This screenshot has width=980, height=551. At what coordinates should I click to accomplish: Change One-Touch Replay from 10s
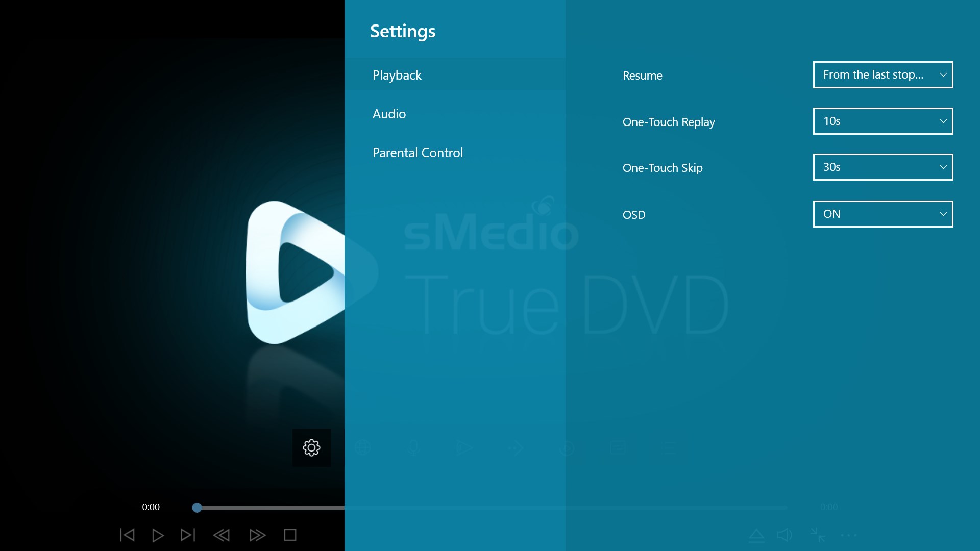tap(883, 121)
